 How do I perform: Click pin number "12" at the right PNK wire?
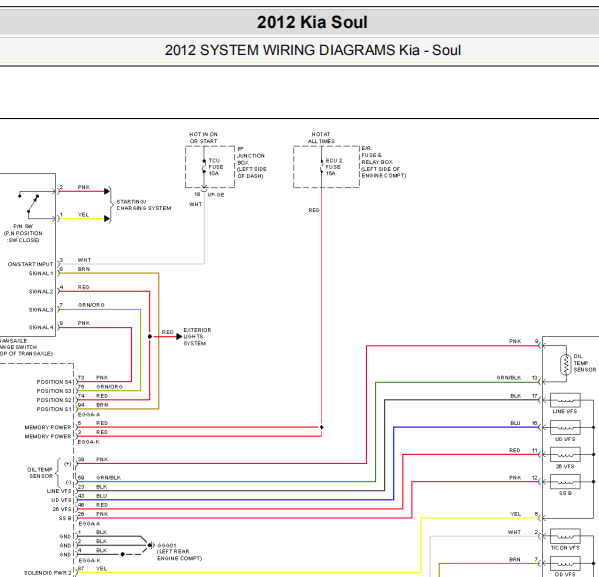(535, 478)
